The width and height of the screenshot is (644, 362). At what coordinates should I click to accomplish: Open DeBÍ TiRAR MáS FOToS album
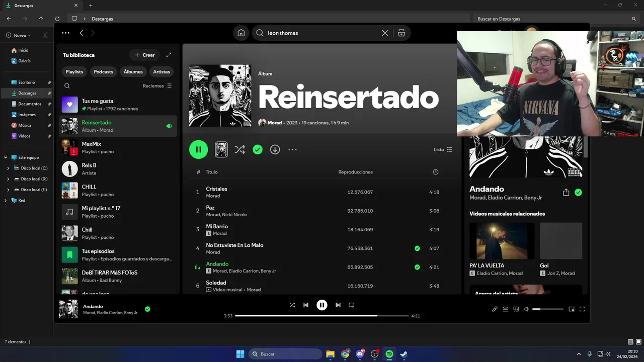(x=118, y=276)
